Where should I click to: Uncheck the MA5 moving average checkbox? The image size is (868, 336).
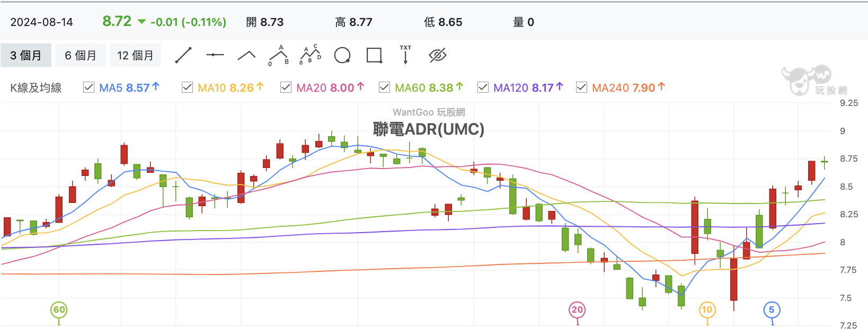pos(89,87)
